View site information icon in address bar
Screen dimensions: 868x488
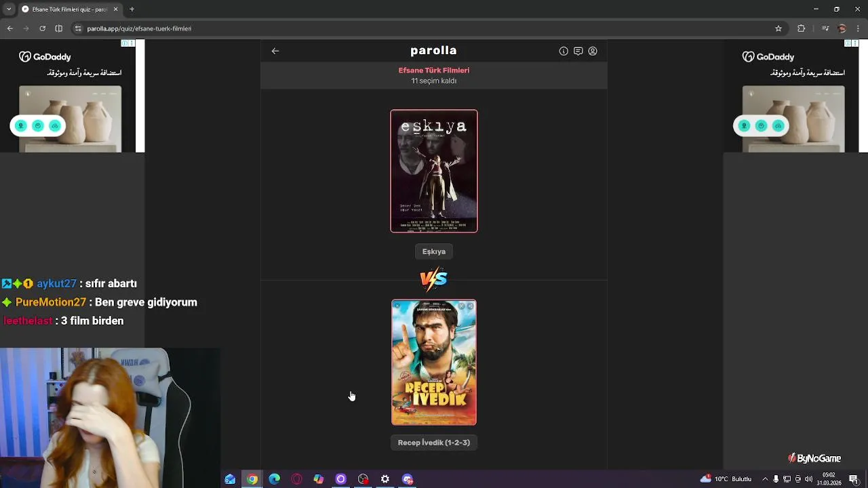pyautogui.click(x=78, y=28)
